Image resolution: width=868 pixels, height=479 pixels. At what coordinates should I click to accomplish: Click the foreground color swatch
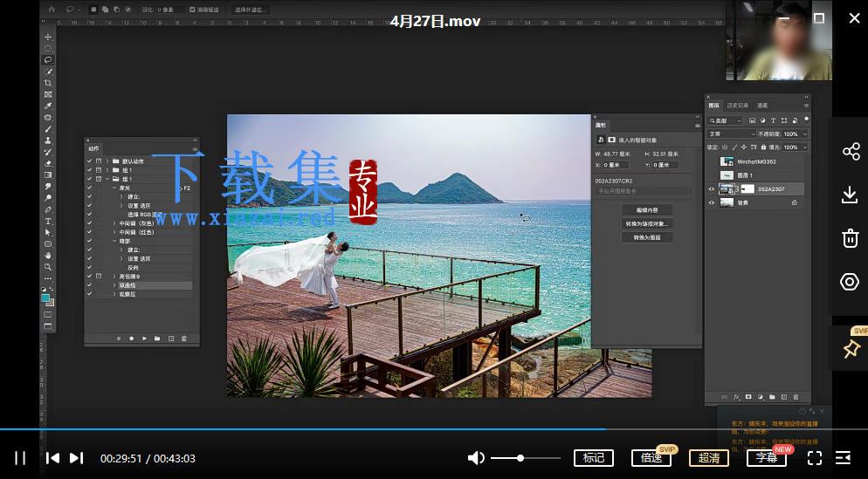[x=45, y=298]
